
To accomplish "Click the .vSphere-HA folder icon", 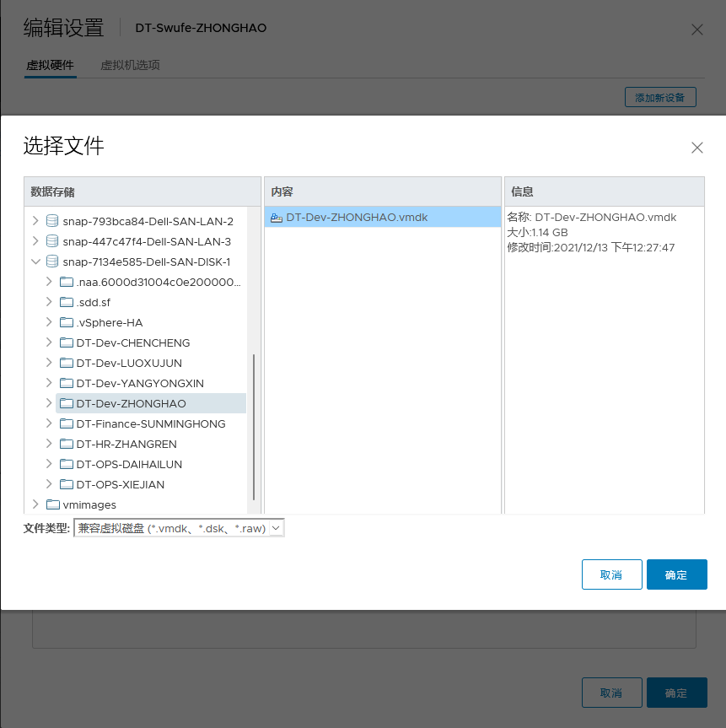I will tap(66, 322).
